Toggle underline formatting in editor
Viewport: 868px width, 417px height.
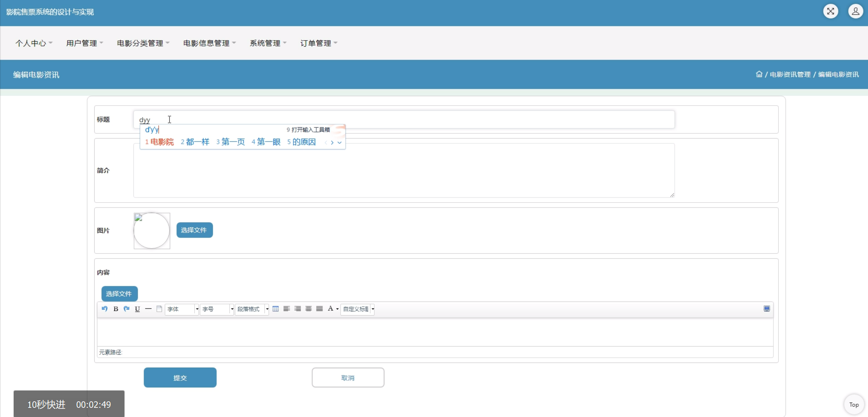137,309
